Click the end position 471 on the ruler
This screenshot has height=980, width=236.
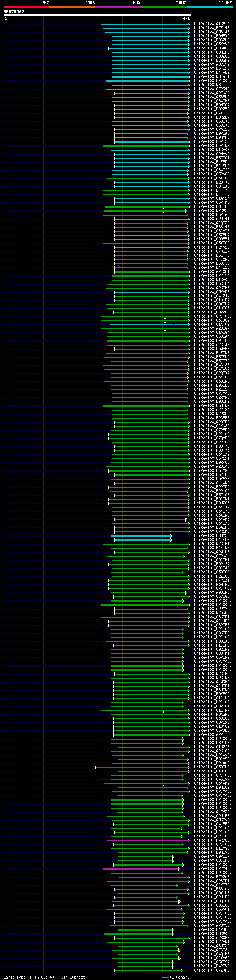[186, 18]
